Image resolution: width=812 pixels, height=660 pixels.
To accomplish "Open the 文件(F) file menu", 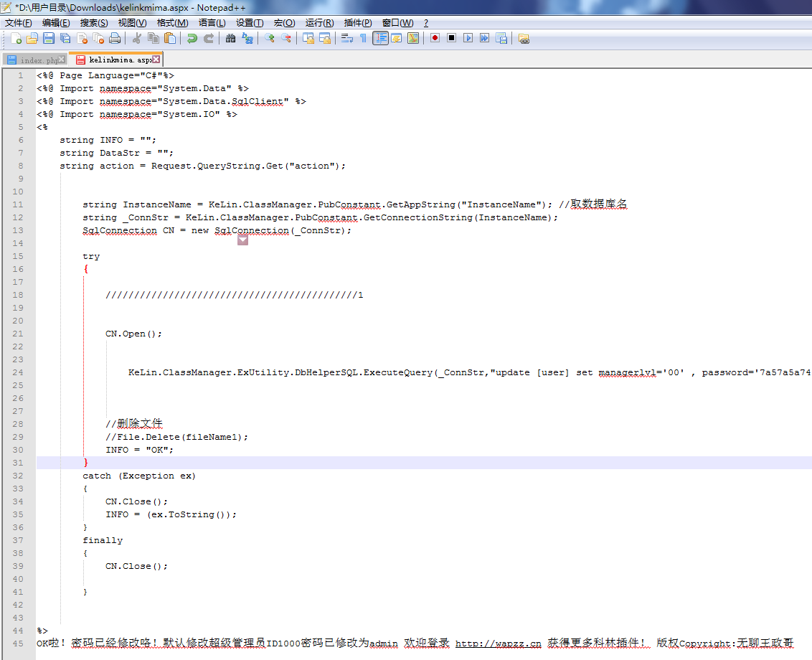I will tap(19, 23).
